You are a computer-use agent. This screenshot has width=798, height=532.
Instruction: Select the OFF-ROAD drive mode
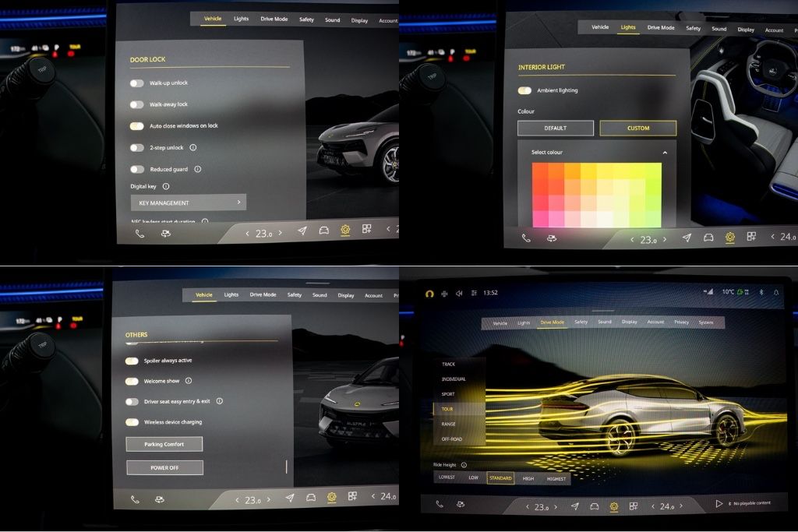[x=452, y=439]
